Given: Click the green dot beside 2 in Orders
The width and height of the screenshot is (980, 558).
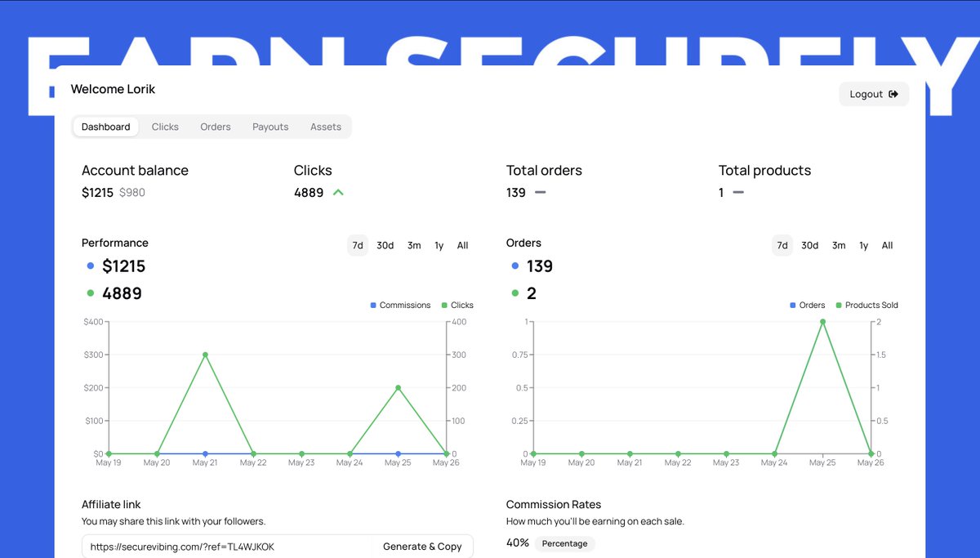Looking at the screenshot, I should tap(515, 292).
